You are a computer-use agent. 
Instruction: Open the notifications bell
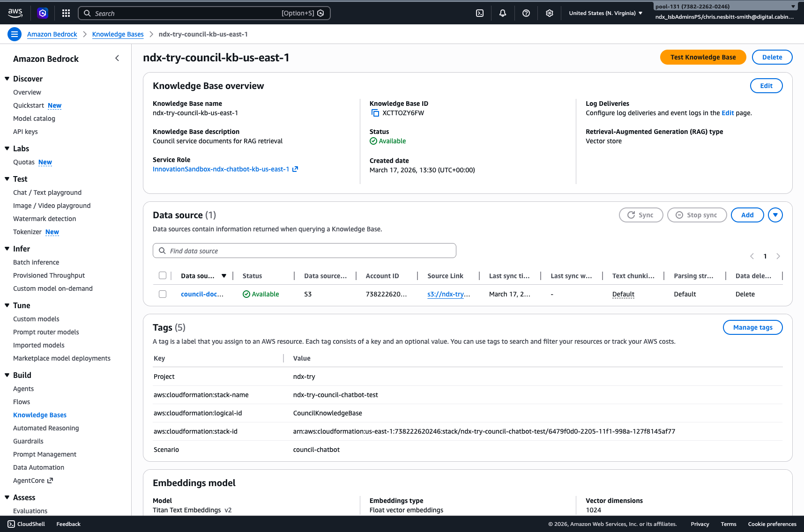(502, 13)
